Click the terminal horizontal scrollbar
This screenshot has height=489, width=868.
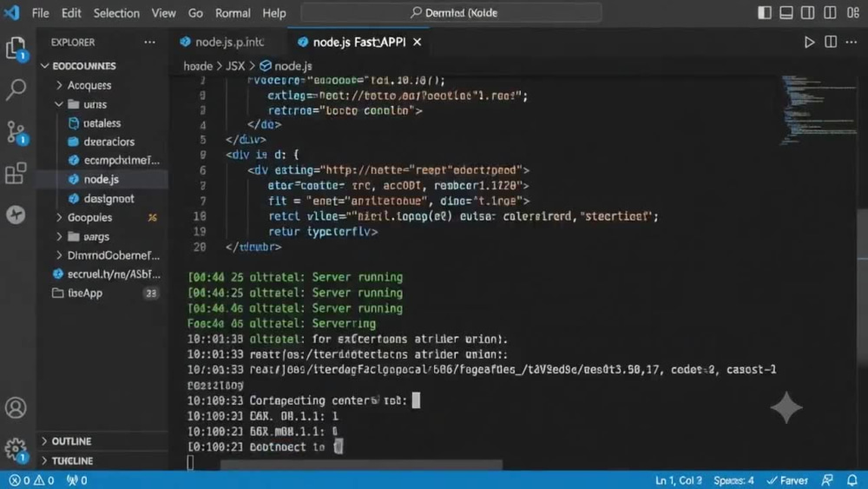coord(361,465)
